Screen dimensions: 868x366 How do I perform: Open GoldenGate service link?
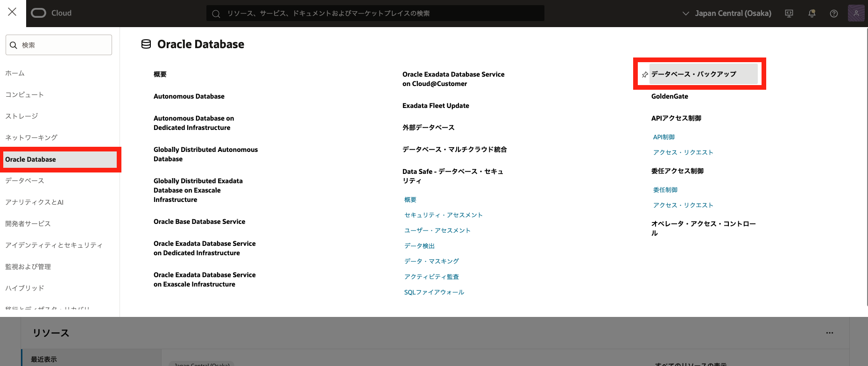(670, 96)
